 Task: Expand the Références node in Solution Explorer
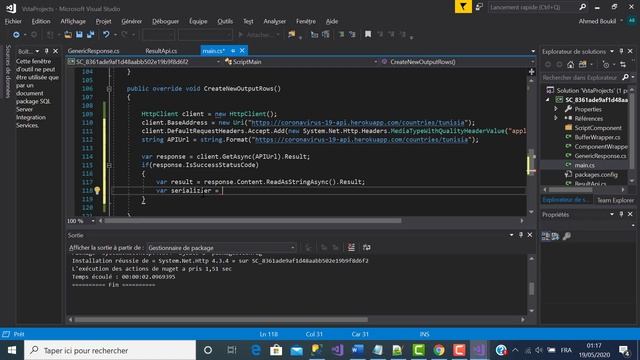point(556,118)
